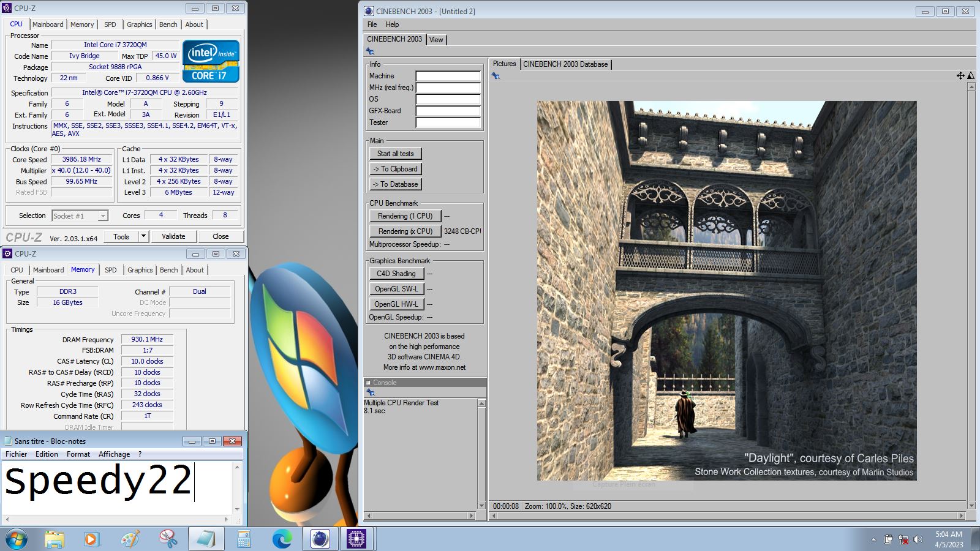Click Start all tests button
This screenshot has height=551, width=980.
coord(395,154)
